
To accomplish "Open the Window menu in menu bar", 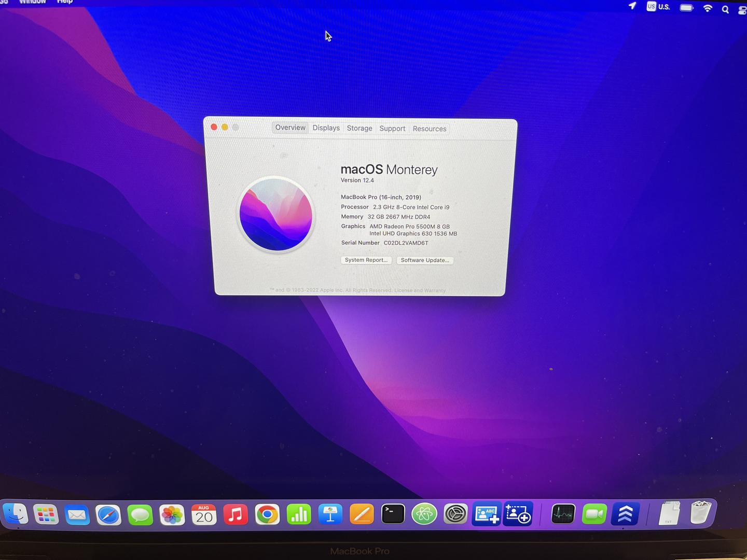I will 33,2.
